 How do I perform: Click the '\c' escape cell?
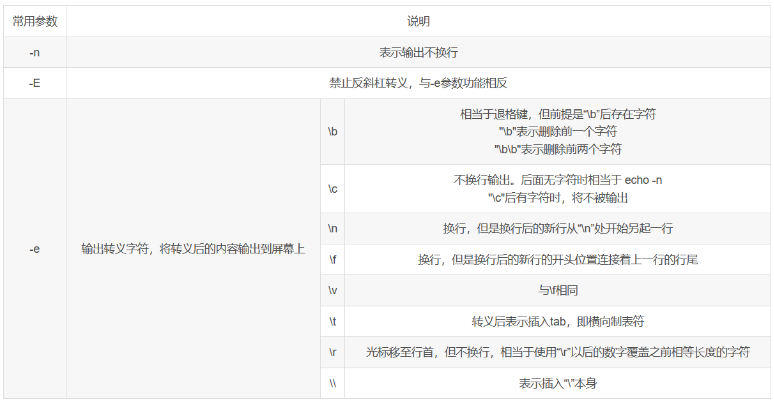tap(332, 189)
